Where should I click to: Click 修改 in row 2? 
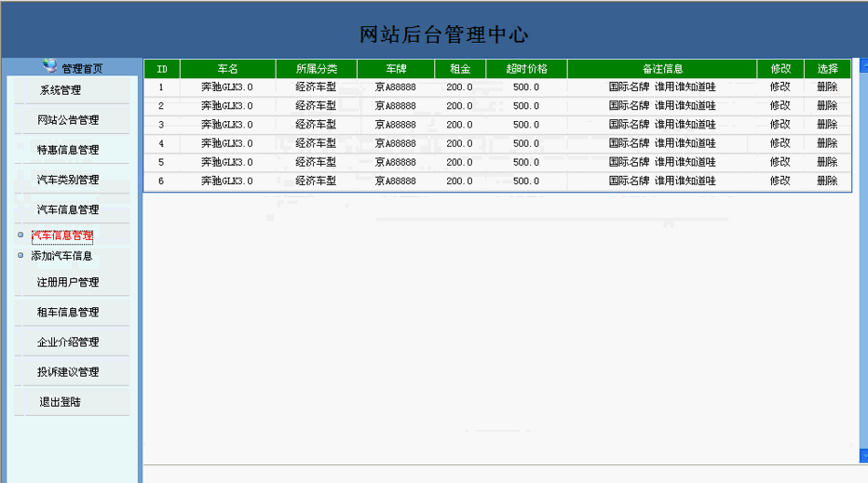(x=780, y=106)
